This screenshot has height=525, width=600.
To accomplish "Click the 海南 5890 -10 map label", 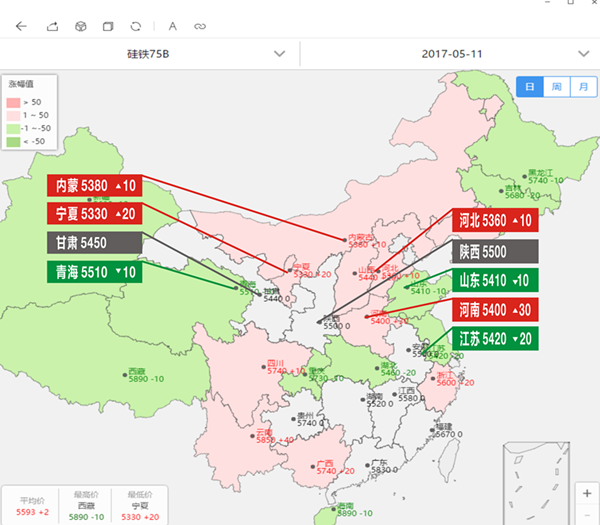I will [354, 509].
